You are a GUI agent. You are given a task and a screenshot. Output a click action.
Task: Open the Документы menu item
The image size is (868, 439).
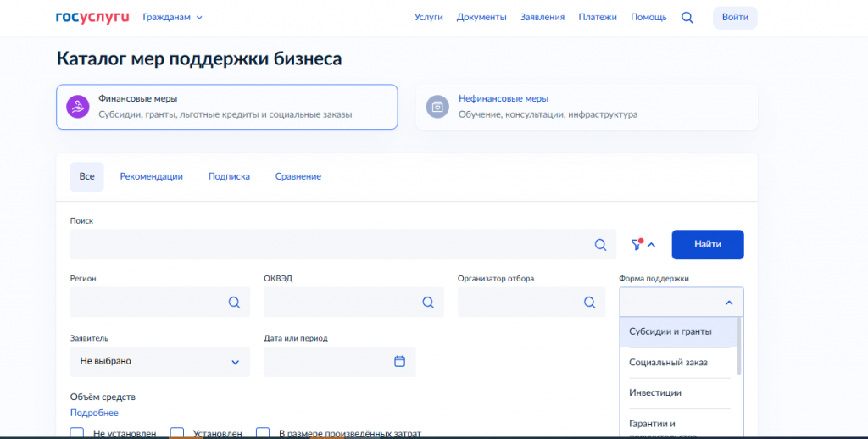[481, 18]
